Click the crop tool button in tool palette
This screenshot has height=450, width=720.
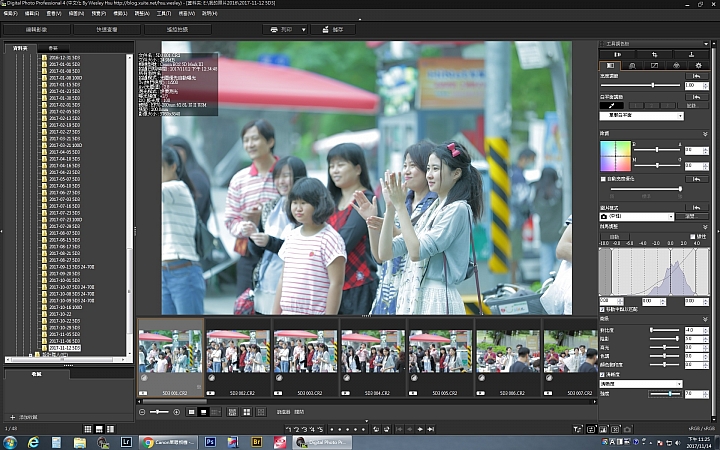(654, 54)
